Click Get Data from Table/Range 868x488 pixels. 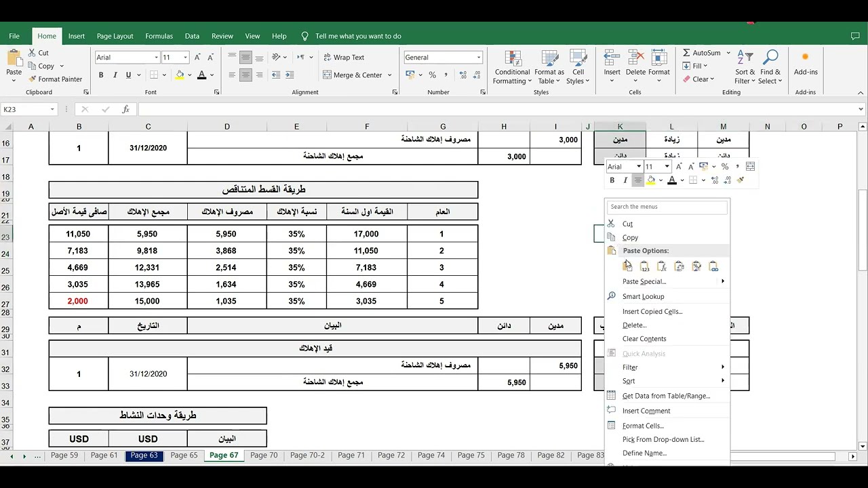667,396
